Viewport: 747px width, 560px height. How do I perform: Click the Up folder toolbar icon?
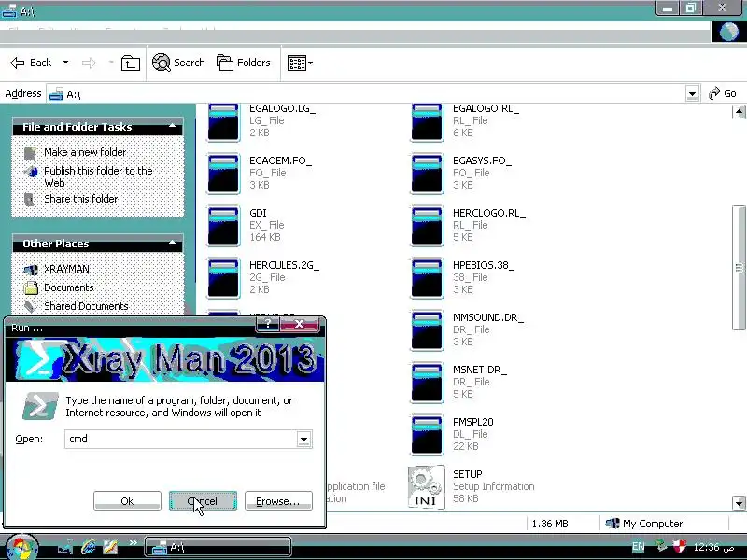tap(130, 63)
